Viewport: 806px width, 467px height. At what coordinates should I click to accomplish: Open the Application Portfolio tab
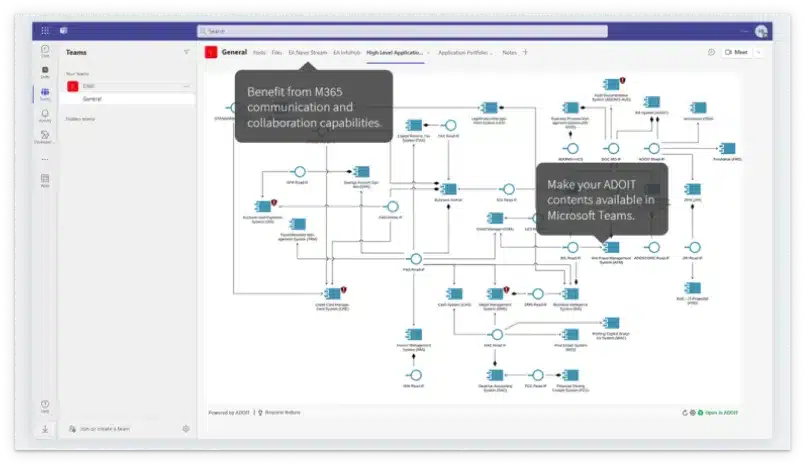pos(463,52)
